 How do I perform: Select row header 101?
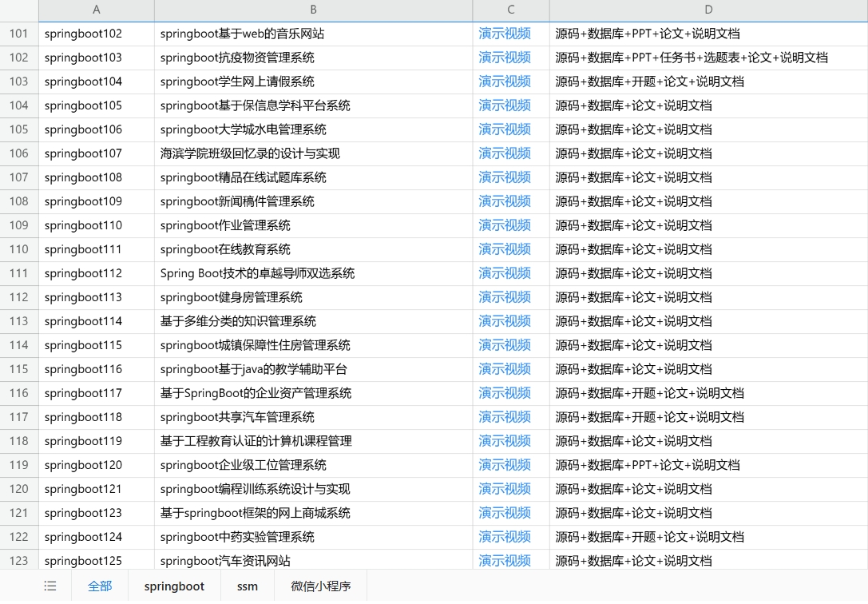pyautogui.click(x=19, y=34)
